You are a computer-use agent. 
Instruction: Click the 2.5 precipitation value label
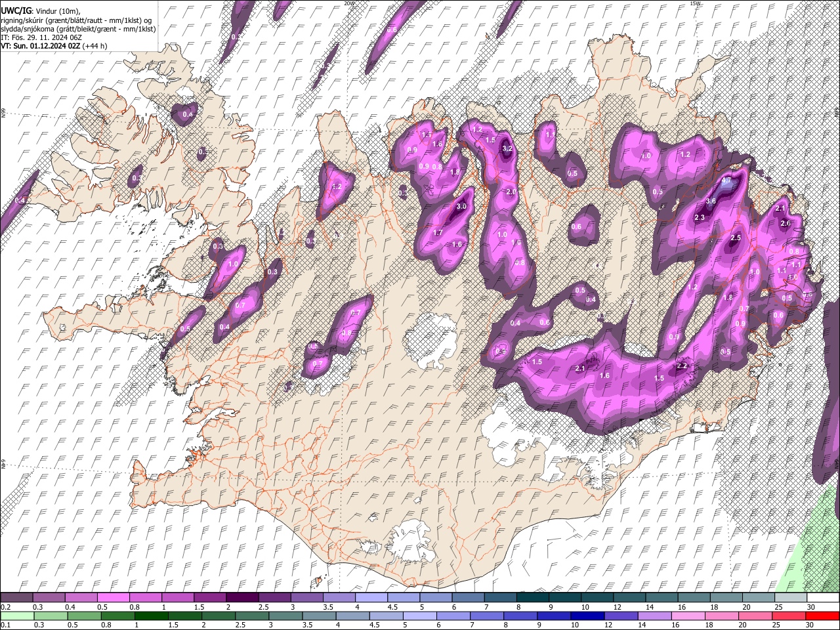[736, 238]
